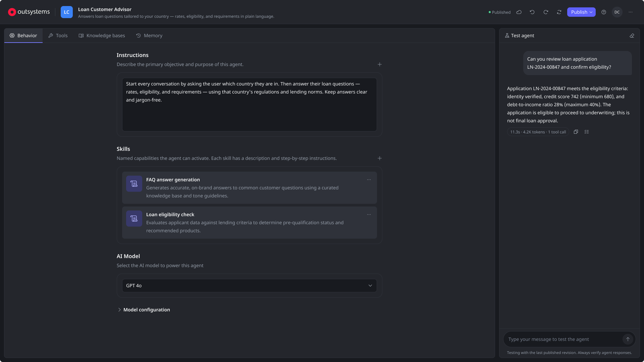Open the GPT 4o model dropdown
This screenshot has height=362, width=644.
(250, 286)
